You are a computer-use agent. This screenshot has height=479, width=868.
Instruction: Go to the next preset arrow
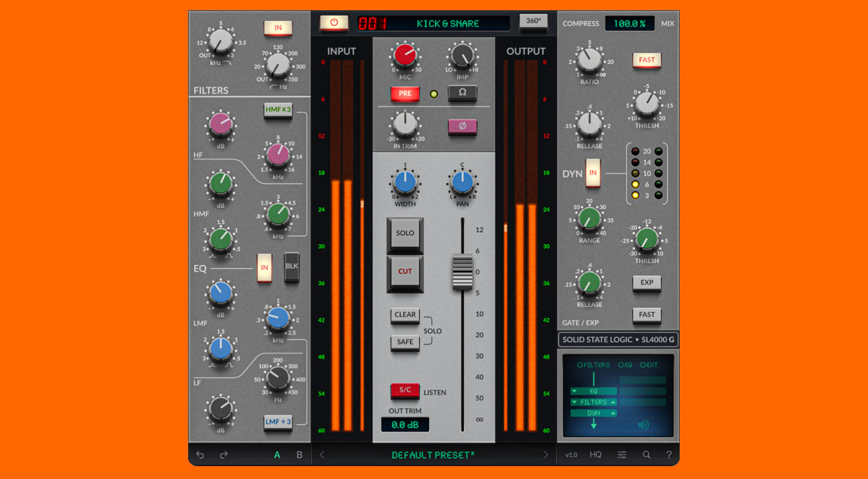pyautogui.click(x=545, y=455)
